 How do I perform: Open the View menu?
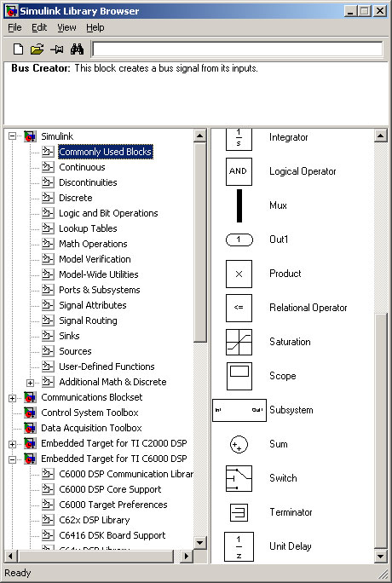coord(66,27)
